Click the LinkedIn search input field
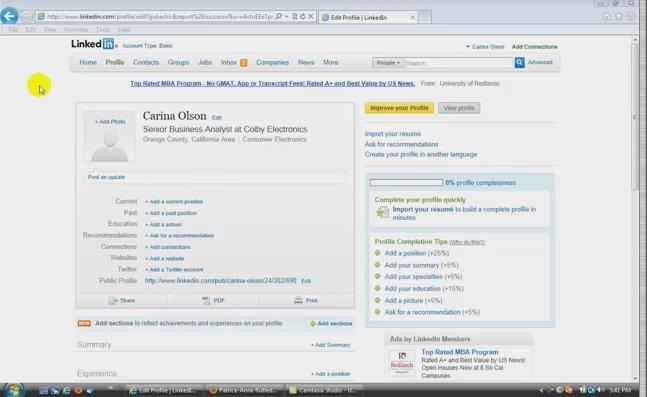This screenshot has height=397, width=647. click(x=459, y=63)
